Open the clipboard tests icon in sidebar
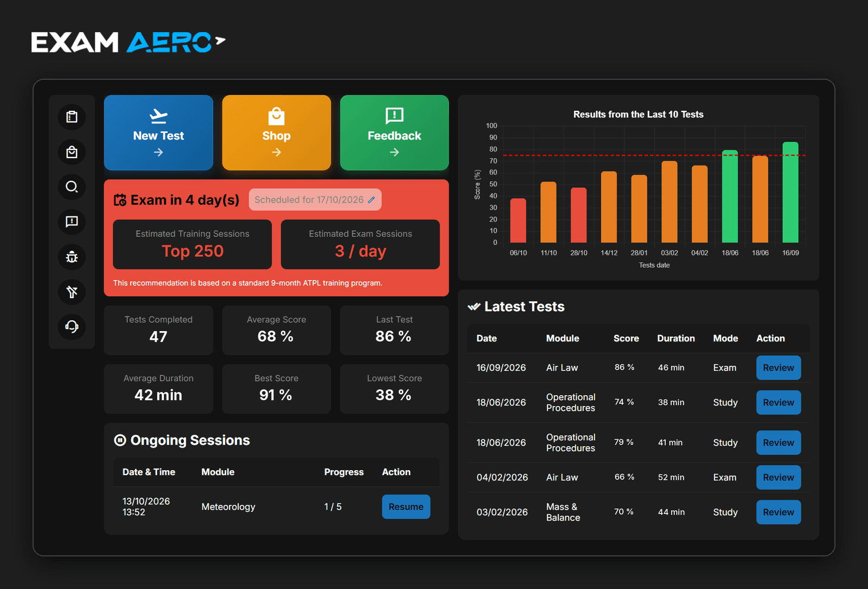Screen dimensions: 868x589 (72, 117)
